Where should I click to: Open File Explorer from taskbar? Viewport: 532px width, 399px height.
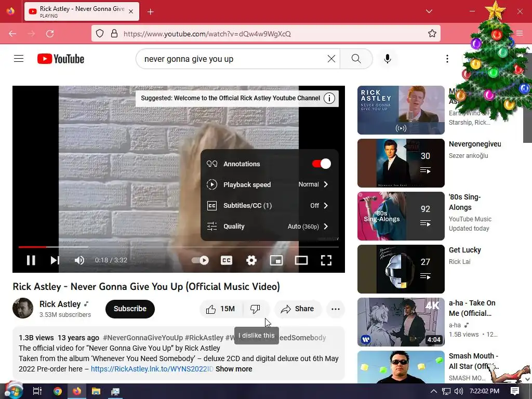click(x=96, y=391)
